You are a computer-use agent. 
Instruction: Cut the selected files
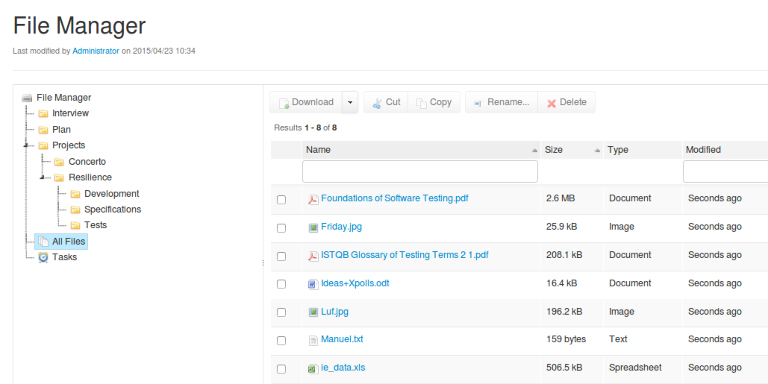(386, 102)
